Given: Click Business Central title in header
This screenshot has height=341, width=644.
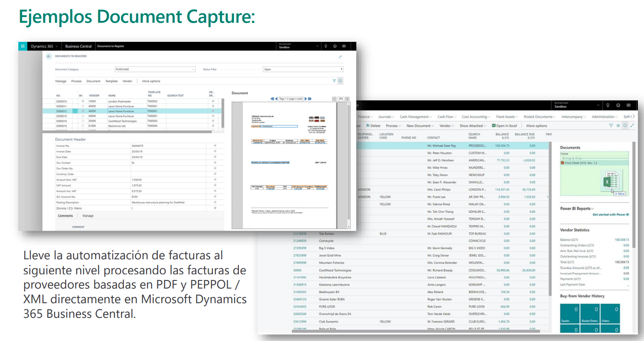Looking at the screenshot, I should [x=78, y=46].
